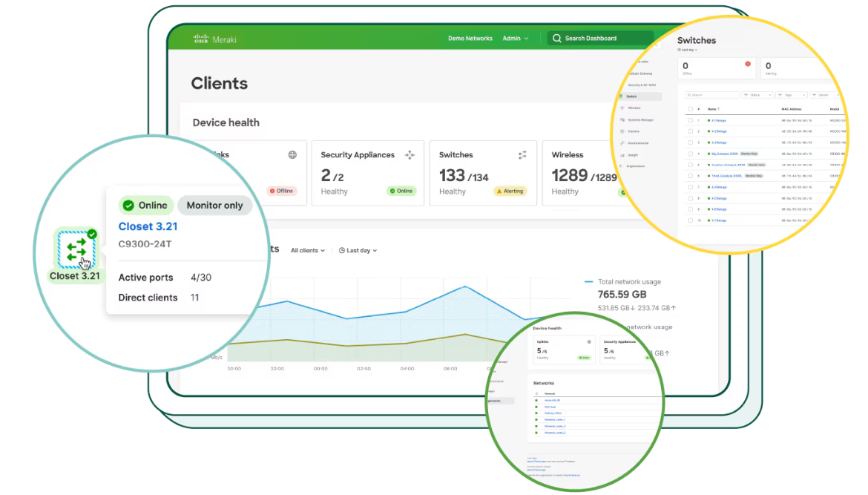This screenshot has width=868, height=495.
Task: Click the Monitor only badge in the popup
Action: (215, 206)
